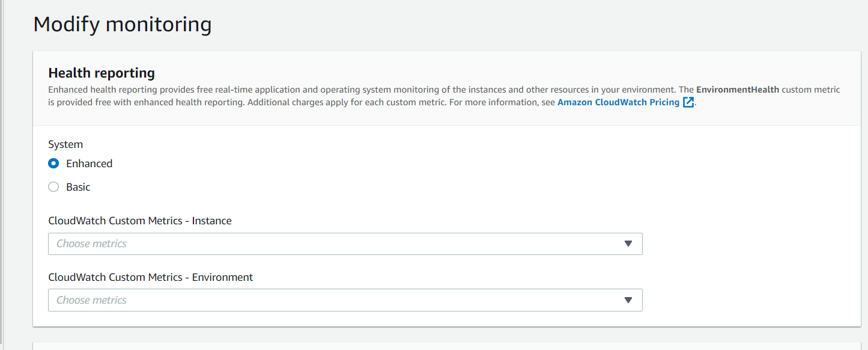868x350 pixels.
Task: Click the Basic option label
Action: coord(78,187)
